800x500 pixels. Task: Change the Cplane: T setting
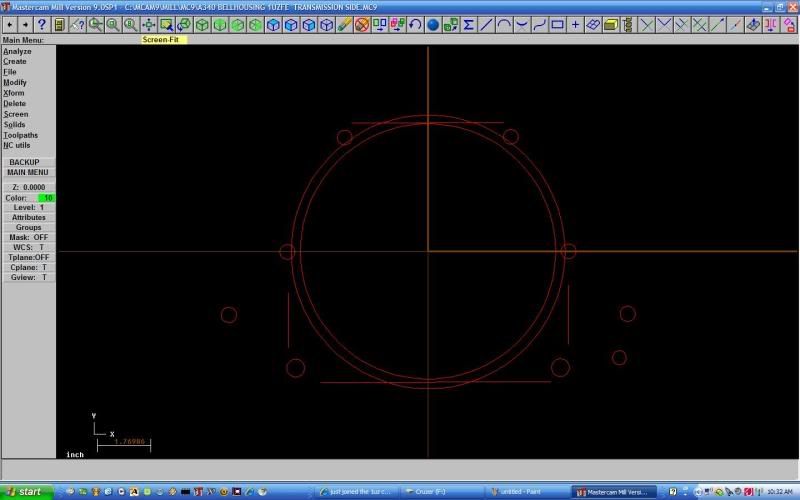[x=29, y=267]
